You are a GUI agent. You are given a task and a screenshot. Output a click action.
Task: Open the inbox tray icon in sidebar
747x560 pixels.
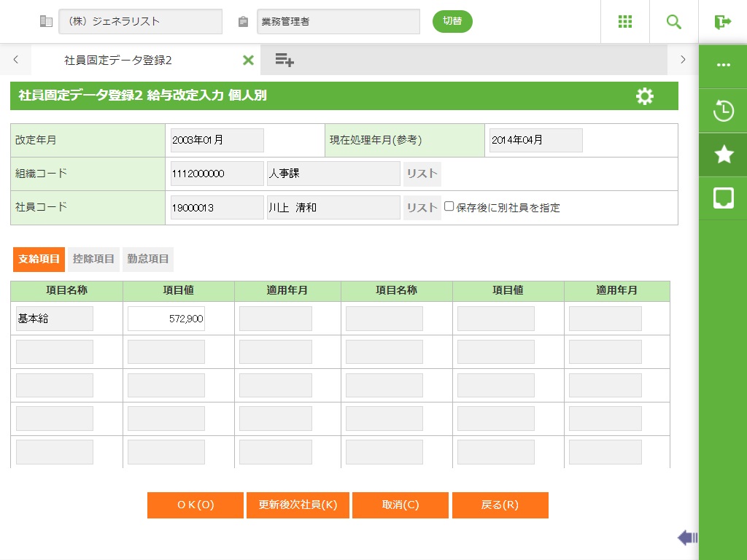click(x=723, y=198)
